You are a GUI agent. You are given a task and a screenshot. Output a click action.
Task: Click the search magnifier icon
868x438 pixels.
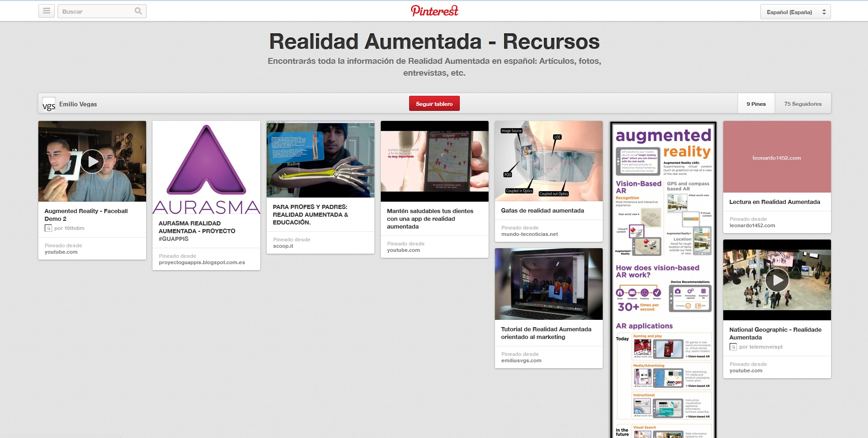(x=138, y=11)
